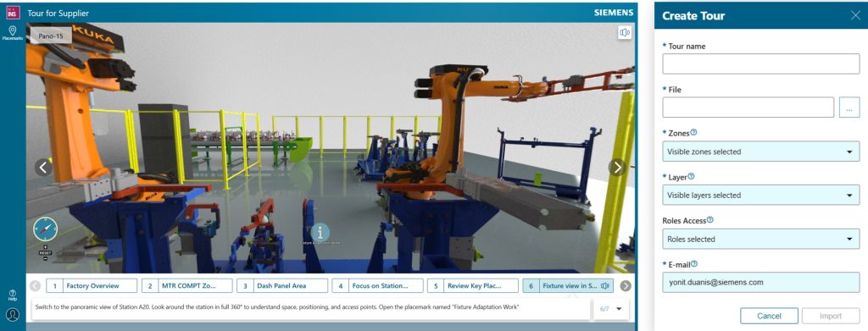
Task: Open the Help icon in sidebar
Action: (12, 295)
